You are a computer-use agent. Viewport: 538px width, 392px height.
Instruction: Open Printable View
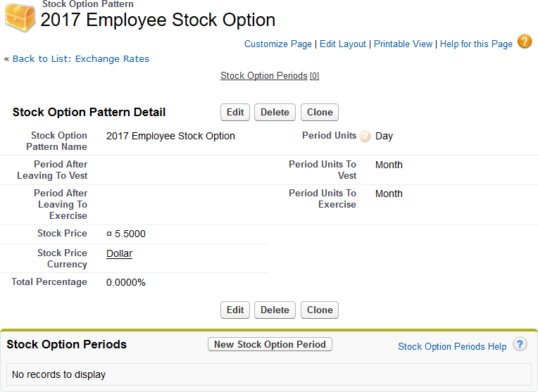(403, 44)
